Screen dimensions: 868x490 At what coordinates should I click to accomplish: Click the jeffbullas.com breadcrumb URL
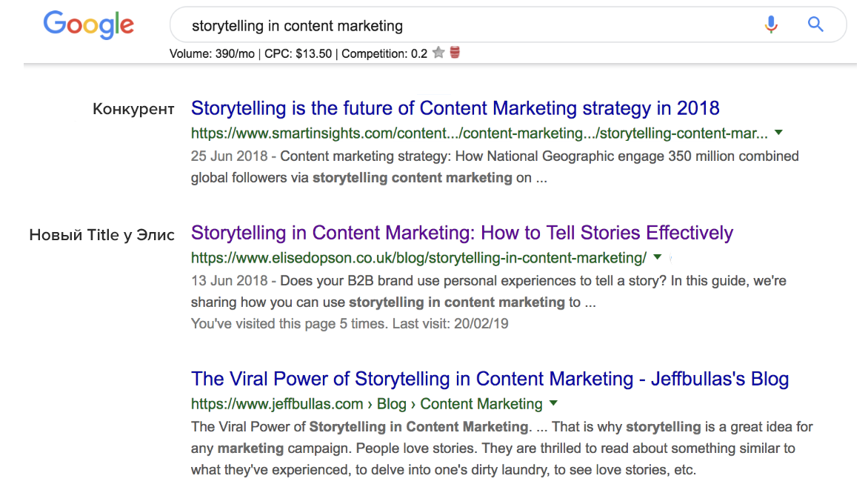(x=367, y=404)
